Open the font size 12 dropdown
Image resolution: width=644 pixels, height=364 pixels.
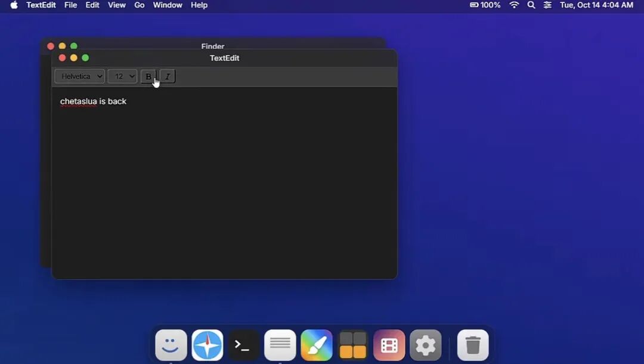[122, 76]
